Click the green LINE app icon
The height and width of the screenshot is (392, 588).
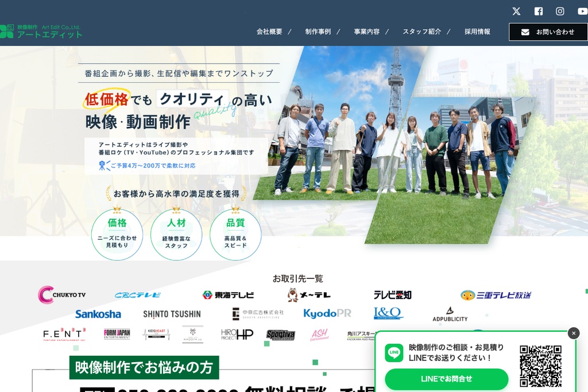(x=394, y=353)
